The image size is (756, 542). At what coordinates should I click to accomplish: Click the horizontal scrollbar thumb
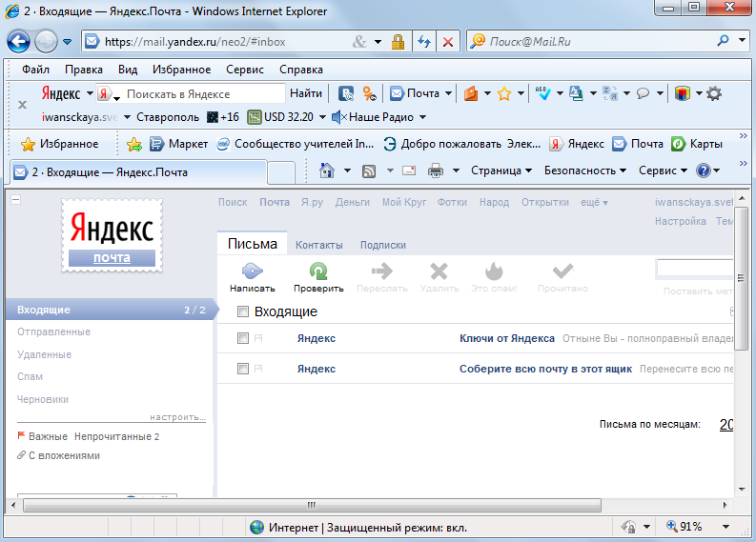[x=312, y=505]
